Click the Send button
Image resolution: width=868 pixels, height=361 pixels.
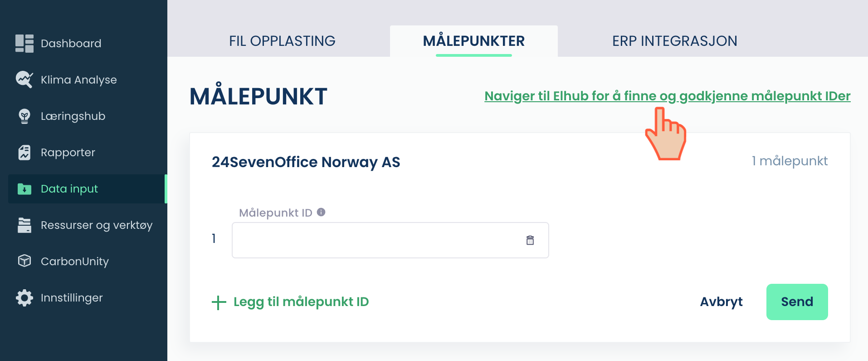796,302
